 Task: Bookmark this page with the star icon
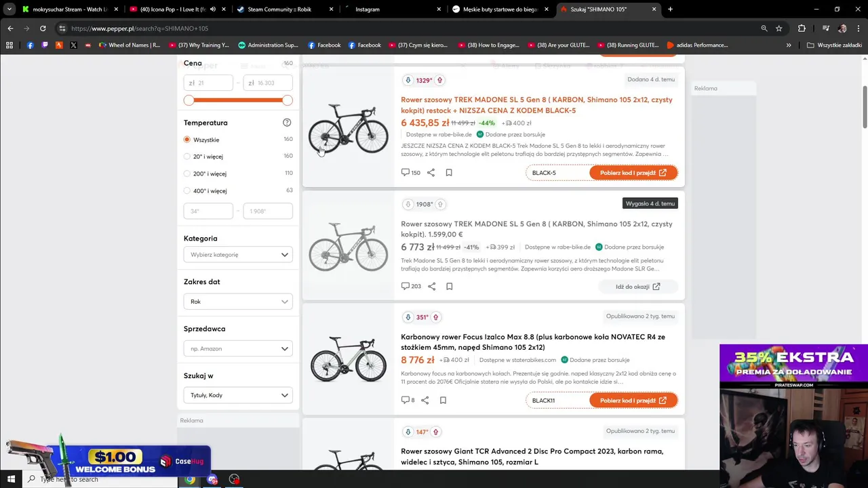point(779,28)
